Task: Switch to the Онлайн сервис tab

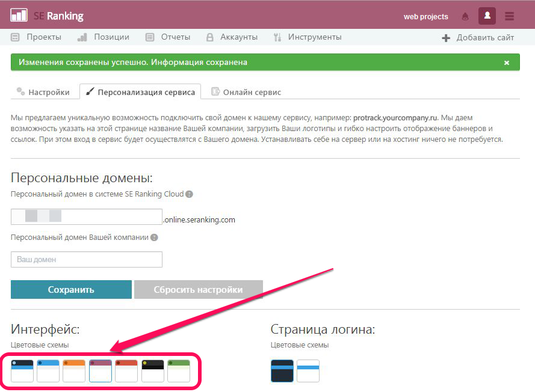Action: click(x=246, y=92)
